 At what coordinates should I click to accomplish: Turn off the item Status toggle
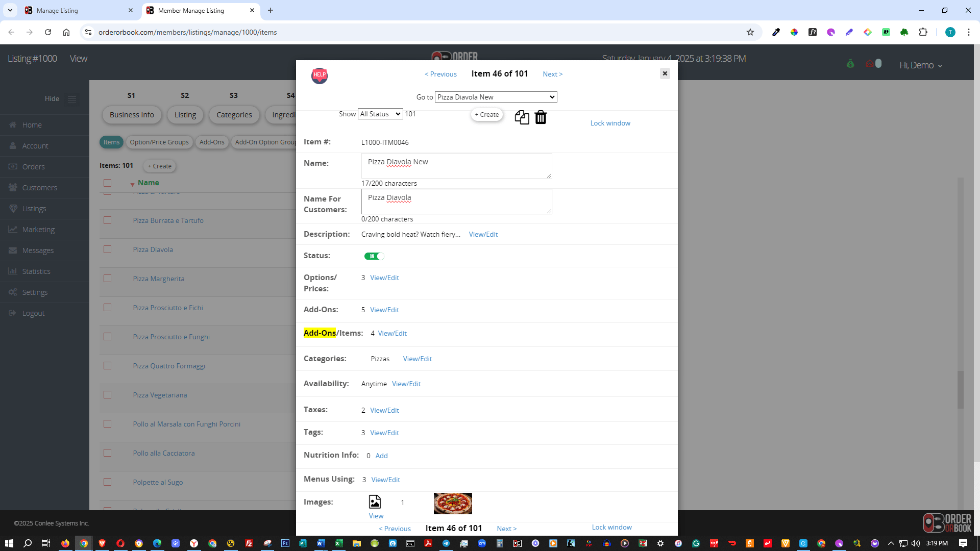(x=374, y=256)
